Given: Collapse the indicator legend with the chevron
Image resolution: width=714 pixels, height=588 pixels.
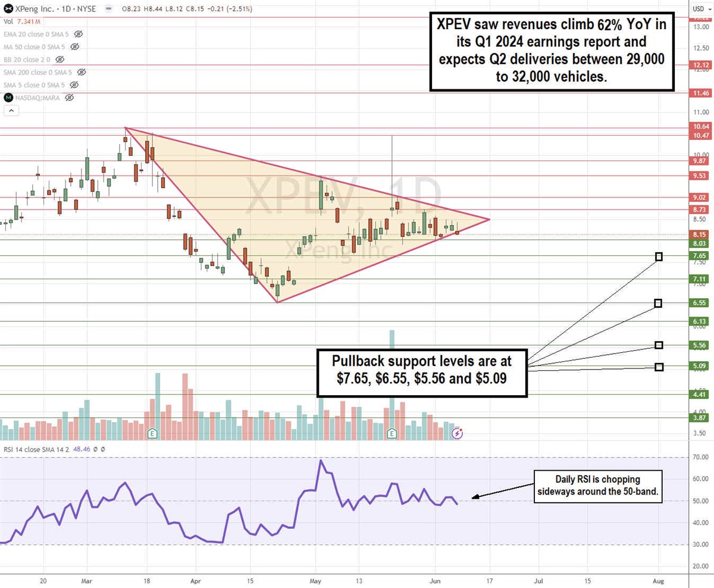Looking at the screenshot, I should pyautogui.click(x=10, y=110).
